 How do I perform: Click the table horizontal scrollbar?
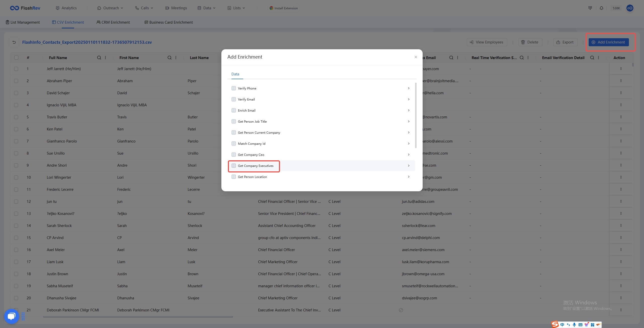[x=138, y=317]
